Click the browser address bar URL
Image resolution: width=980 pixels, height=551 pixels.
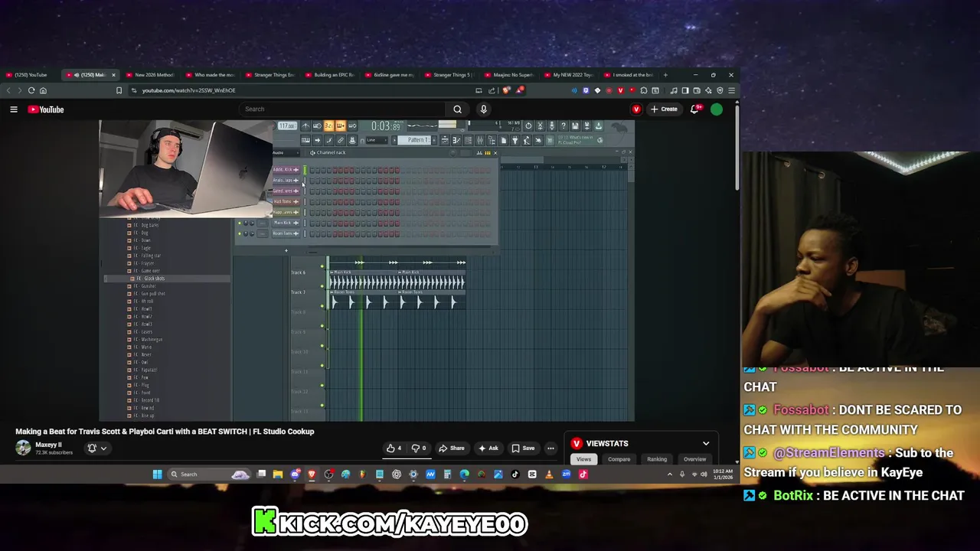188,90
